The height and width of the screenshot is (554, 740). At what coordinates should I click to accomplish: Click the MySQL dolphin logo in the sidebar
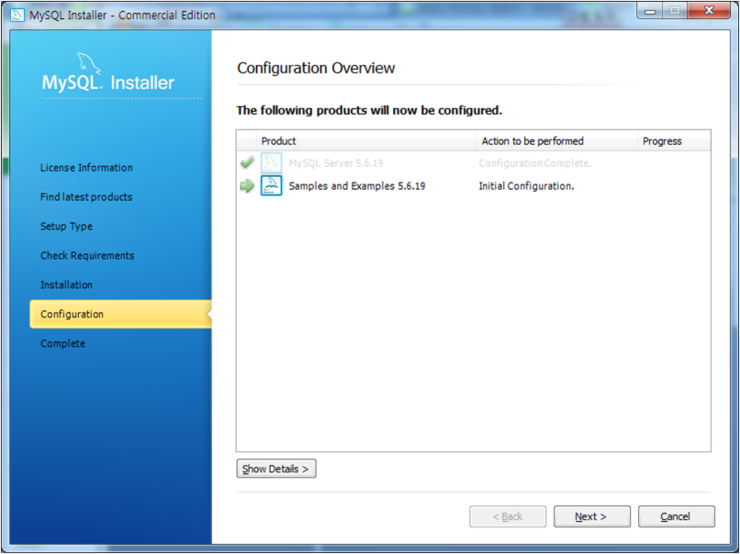[89, 63]
